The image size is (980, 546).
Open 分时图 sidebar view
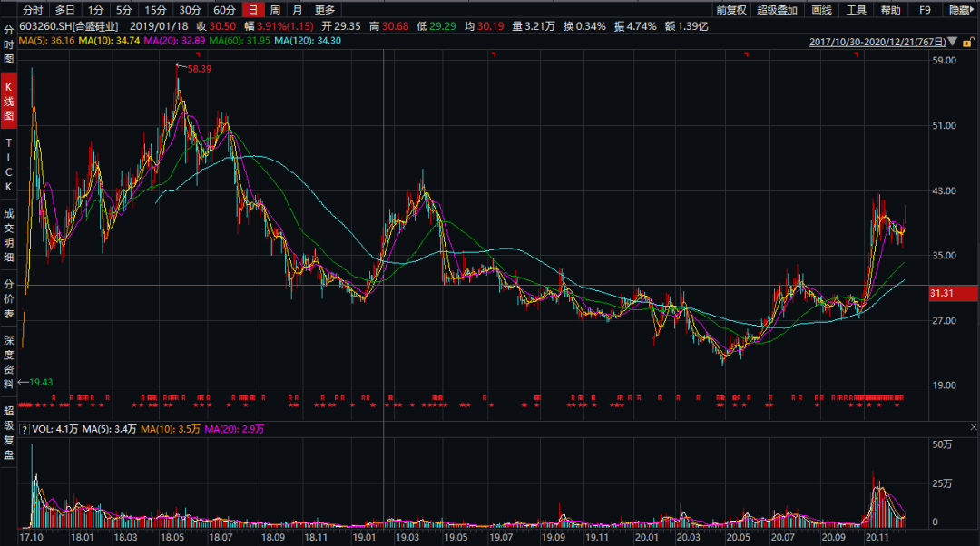pyautogui.click(x=9, y=44)
